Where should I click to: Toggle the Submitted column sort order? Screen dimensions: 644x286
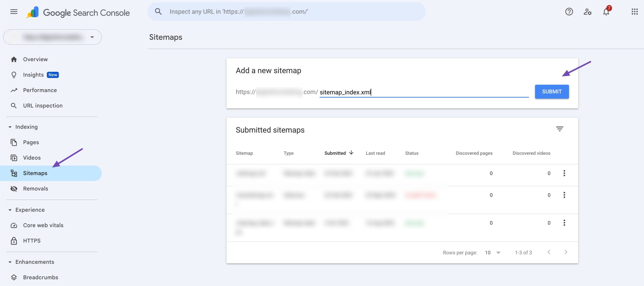338,153
